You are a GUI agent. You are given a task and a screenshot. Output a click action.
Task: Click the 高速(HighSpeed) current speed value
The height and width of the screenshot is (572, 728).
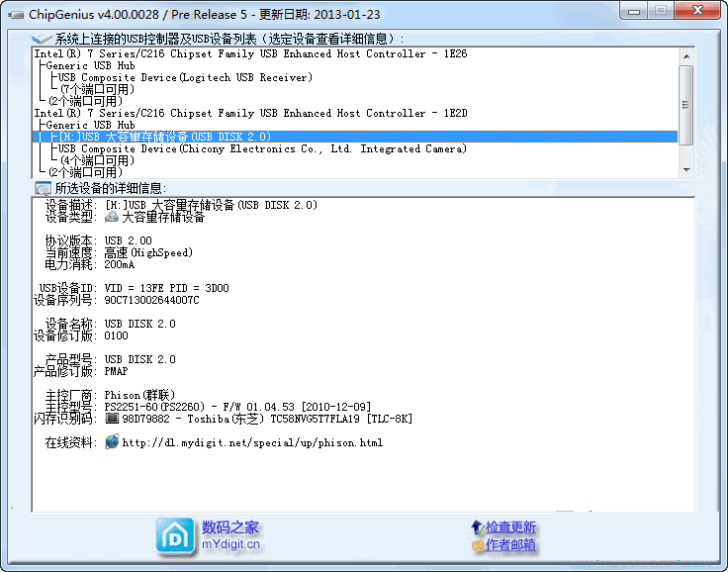point(148,252)
